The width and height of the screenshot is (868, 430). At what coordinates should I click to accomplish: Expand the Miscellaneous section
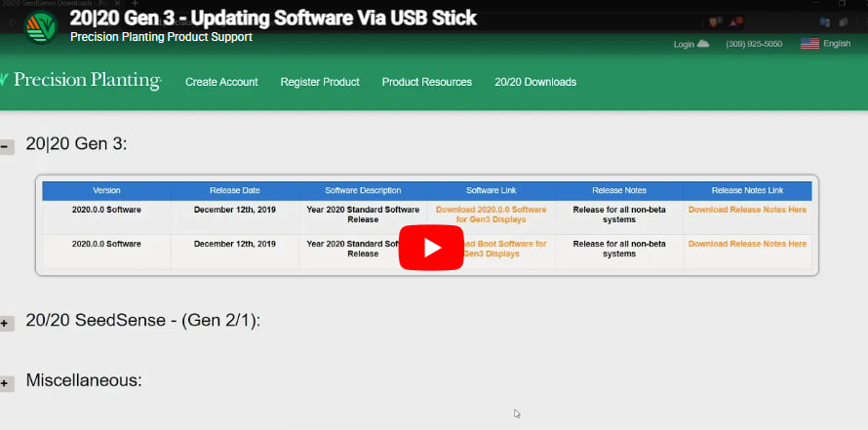point(6,383)
